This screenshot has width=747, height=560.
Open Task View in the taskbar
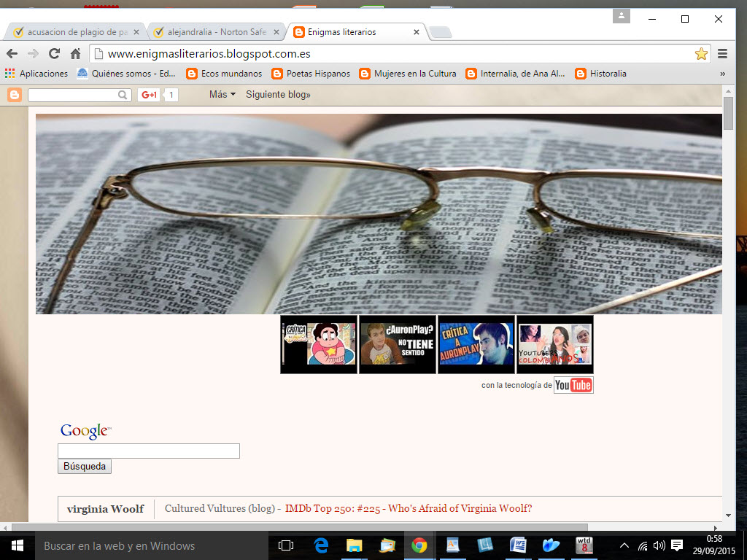click(x=286, y=545)
